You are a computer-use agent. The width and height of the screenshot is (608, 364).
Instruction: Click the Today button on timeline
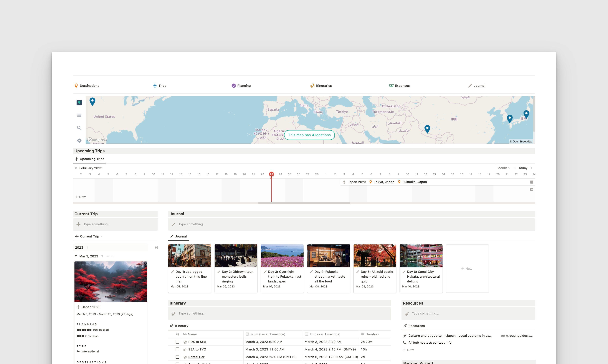523,168
